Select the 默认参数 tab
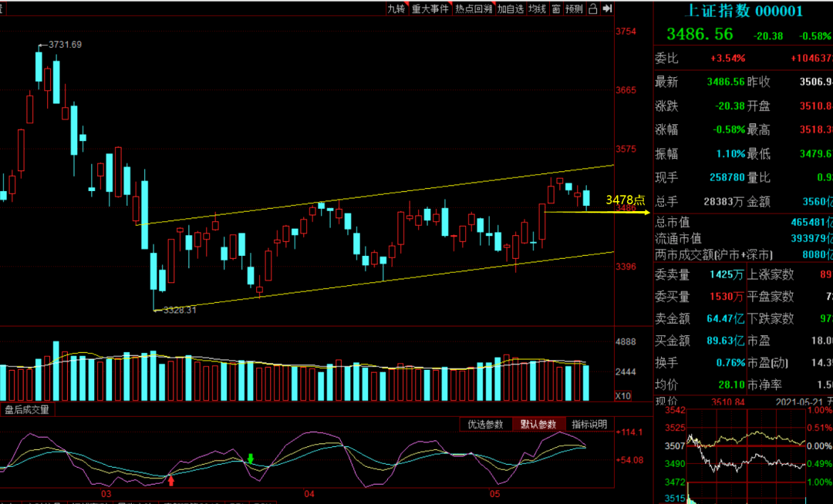The width and height of the screenshot is (833, 504). (538, 425)
